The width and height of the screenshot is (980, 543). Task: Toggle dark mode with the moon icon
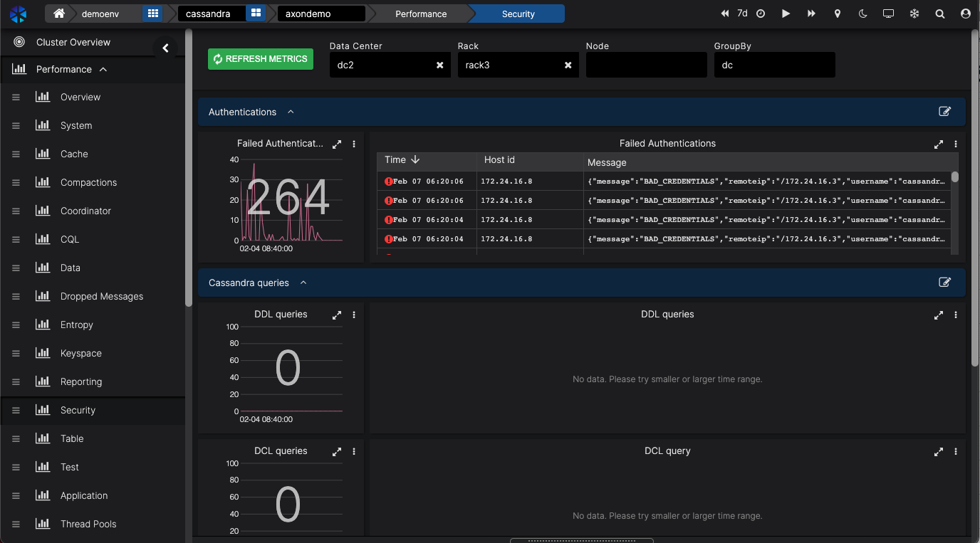pyautogui.click(x=863, y=14)
